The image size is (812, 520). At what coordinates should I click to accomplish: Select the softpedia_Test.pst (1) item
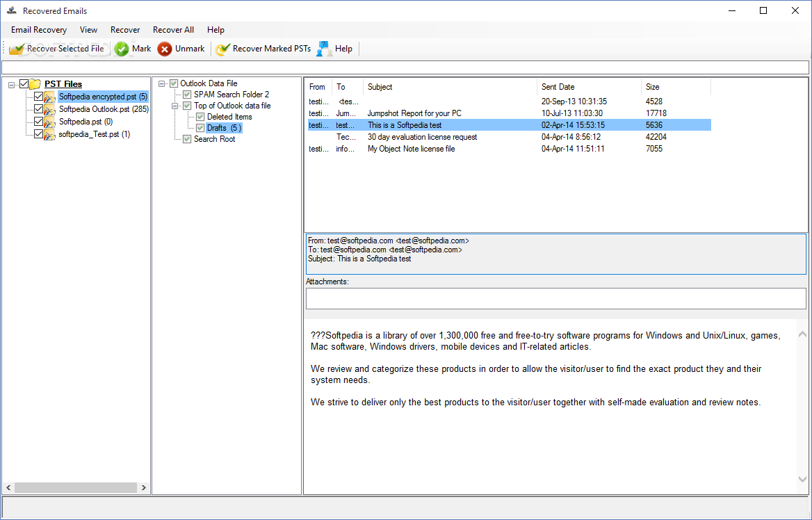94,134
